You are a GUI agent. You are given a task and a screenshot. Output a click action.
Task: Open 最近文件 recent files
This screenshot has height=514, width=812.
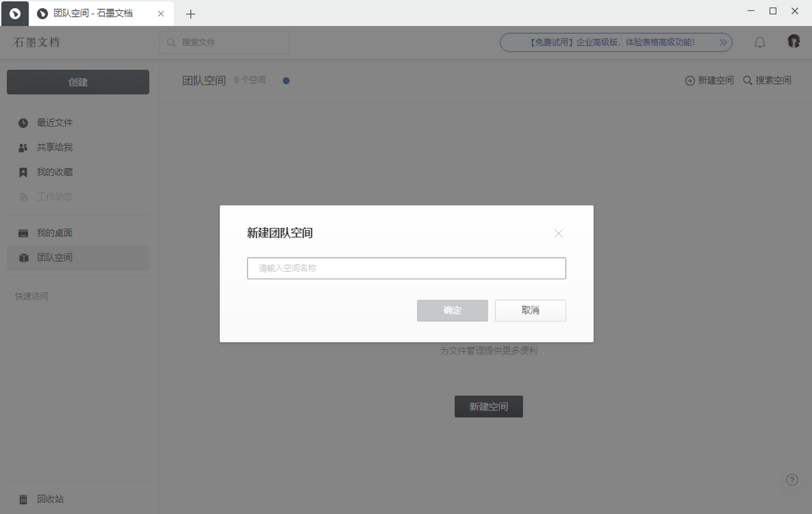tap(54, 122)
